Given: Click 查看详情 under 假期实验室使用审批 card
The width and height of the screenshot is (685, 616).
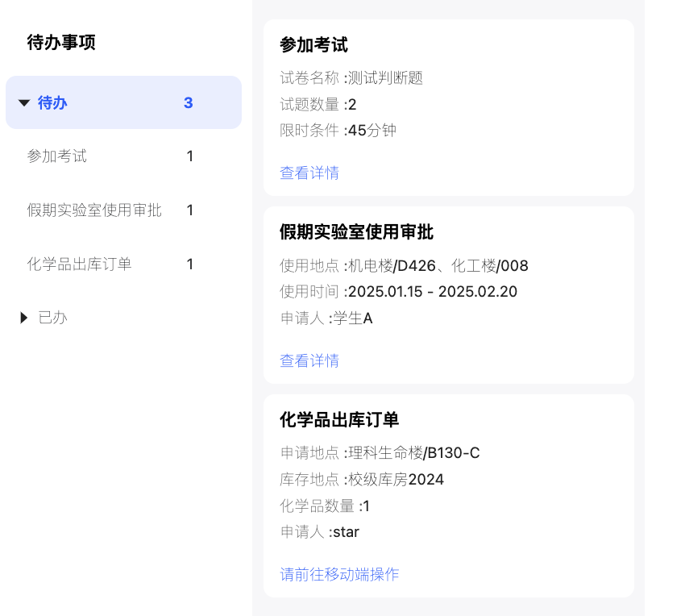Looking at the screenshot, I should [309, 360].
